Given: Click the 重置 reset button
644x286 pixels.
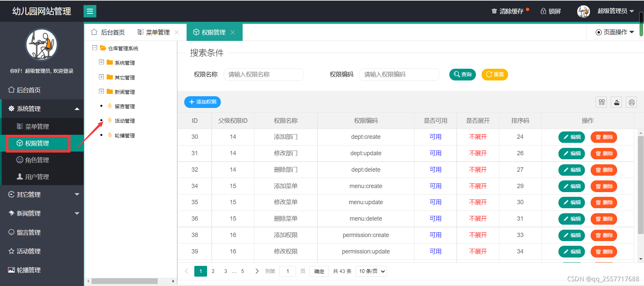Looking at the screenshot, I should tap(495, 74).
